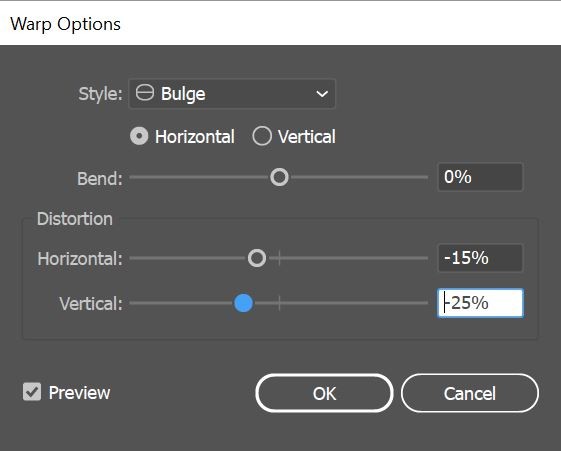The height and width of the screenshot is (451, 561).
Task: Click the Preview label text
Action: point(79,393)
